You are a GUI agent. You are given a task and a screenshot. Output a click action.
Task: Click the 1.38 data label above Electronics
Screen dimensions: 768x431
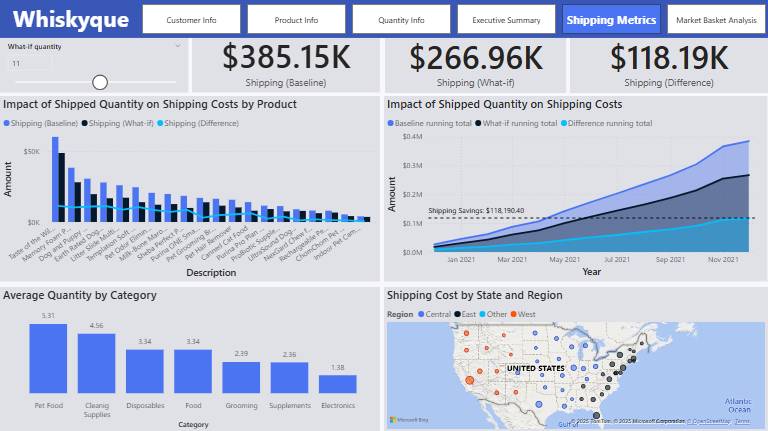pyautogui.click(x=337, y=367)
